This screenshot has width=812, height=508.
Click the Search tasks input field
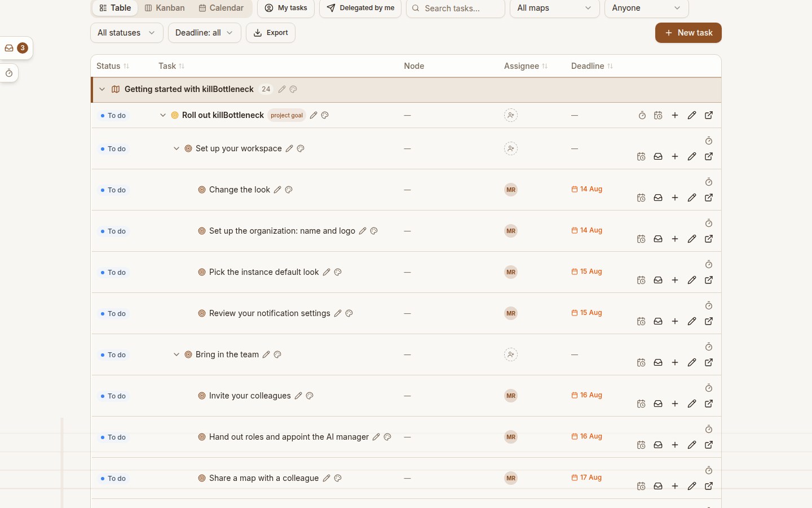[456, 8]
